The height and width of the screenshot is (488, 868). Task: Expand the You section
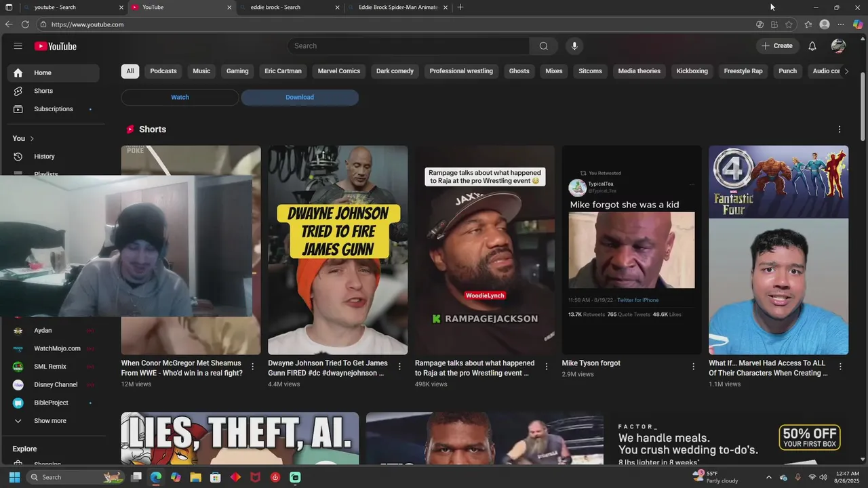click(x=23, y=138)
